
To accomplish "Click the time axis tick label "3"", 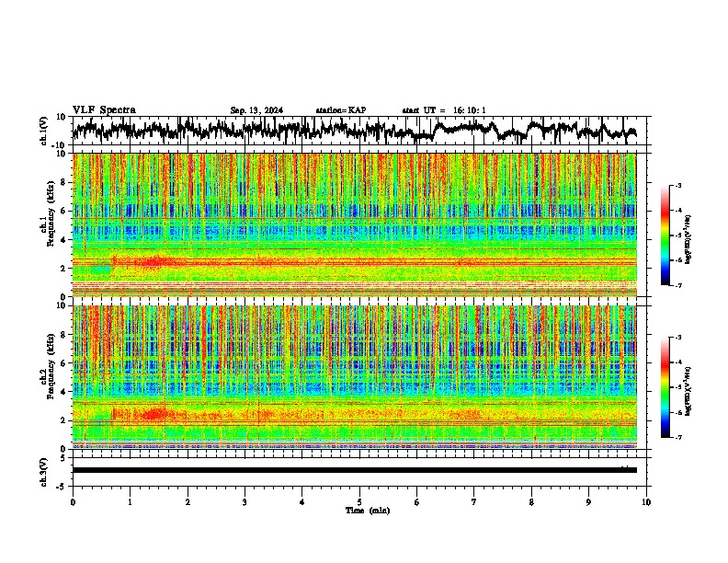I will (x=245, y=502).
